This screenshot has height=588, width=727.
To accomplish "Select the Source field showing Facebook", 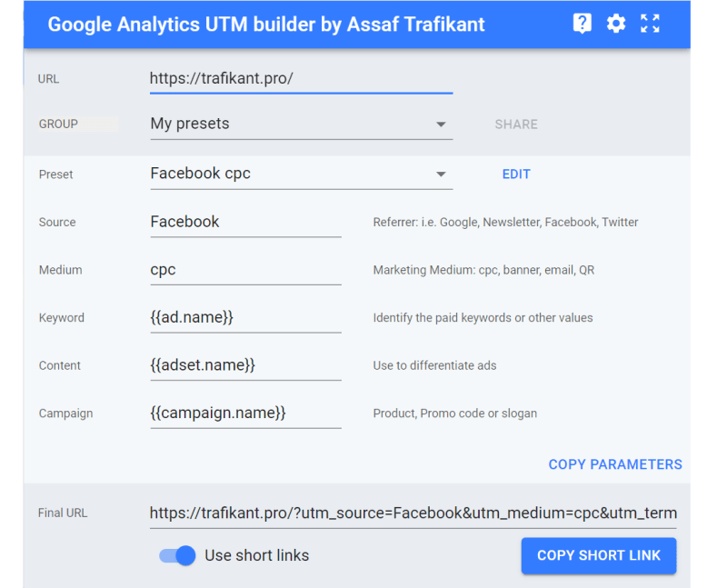I will click(245, 222).
